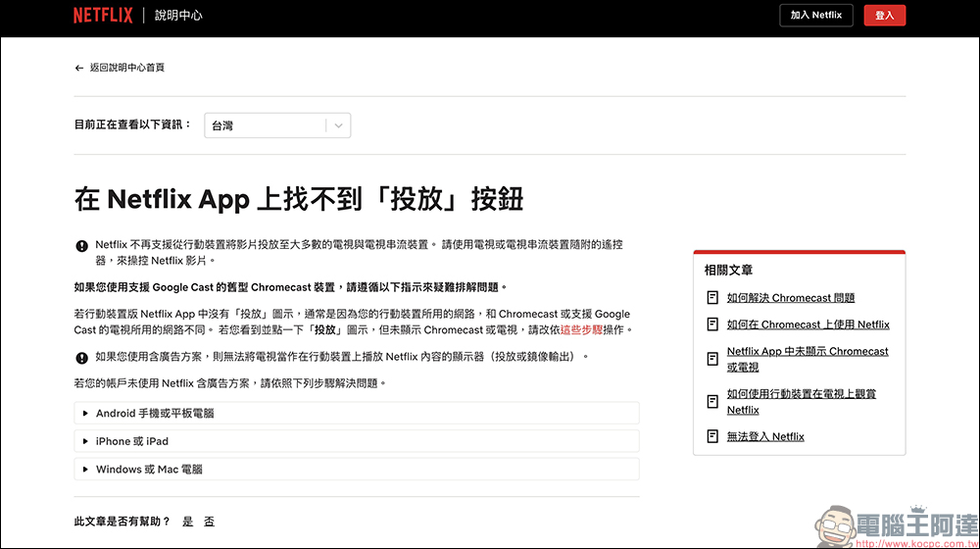Click document icon beside 無法登入 Netflix
980x549 pixels.
[x=712, y=436]
